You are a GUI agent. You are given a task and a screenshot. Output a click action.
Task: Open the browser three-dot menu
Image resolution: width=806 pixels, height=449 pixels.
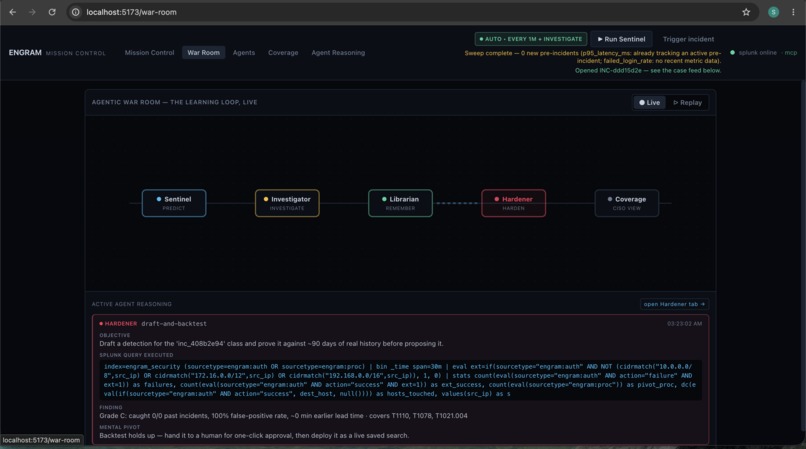tap(793, 12)
